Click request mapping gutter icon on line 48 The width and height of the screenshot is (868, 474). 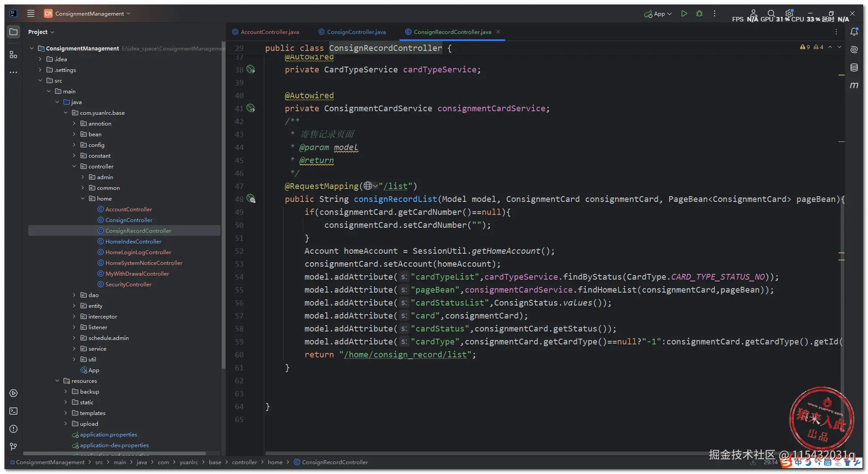click(251, 199)
